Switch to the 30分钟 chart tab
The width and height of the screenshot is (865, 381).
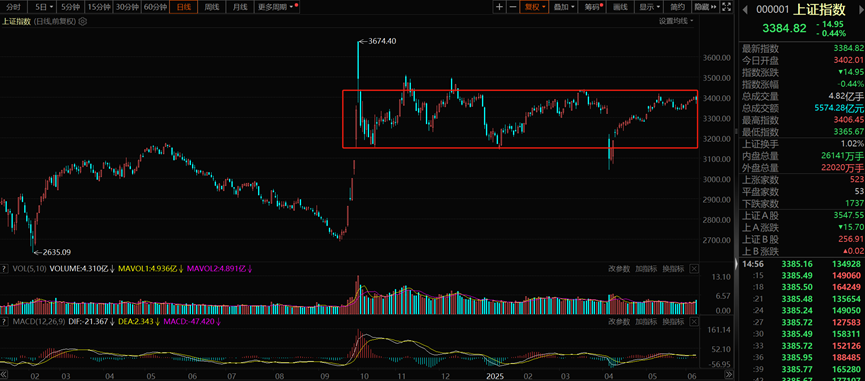click(x=127, y=7)
